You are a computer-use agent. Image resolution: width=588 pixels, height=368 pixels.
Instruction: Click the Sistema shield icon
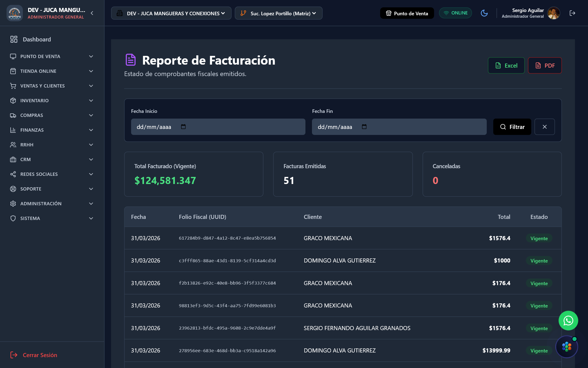(13, 218)
